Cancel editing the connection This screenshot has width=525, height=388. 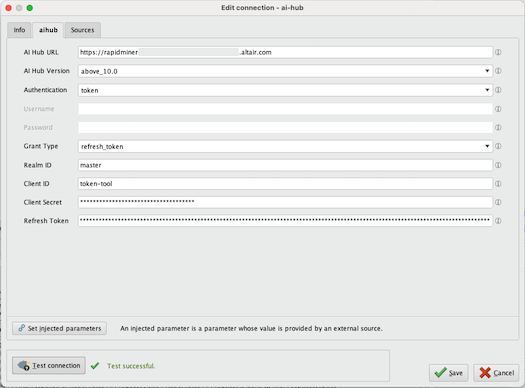point(496,373)
